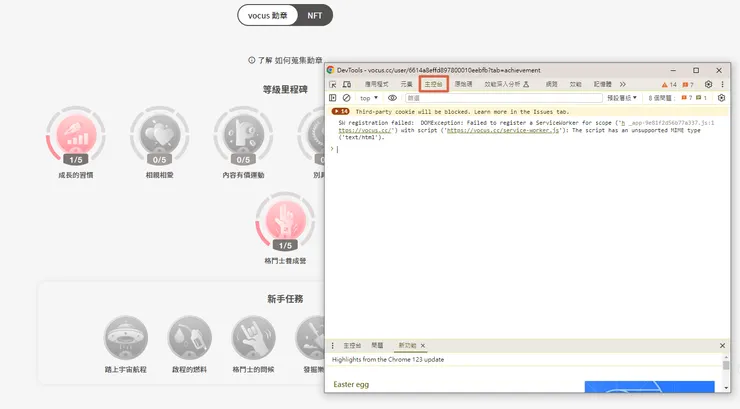740x409 pixels.
Task: Select 新功能 tab in the bottom drawer
Action: pyautogui.click(x=407, y=346)
